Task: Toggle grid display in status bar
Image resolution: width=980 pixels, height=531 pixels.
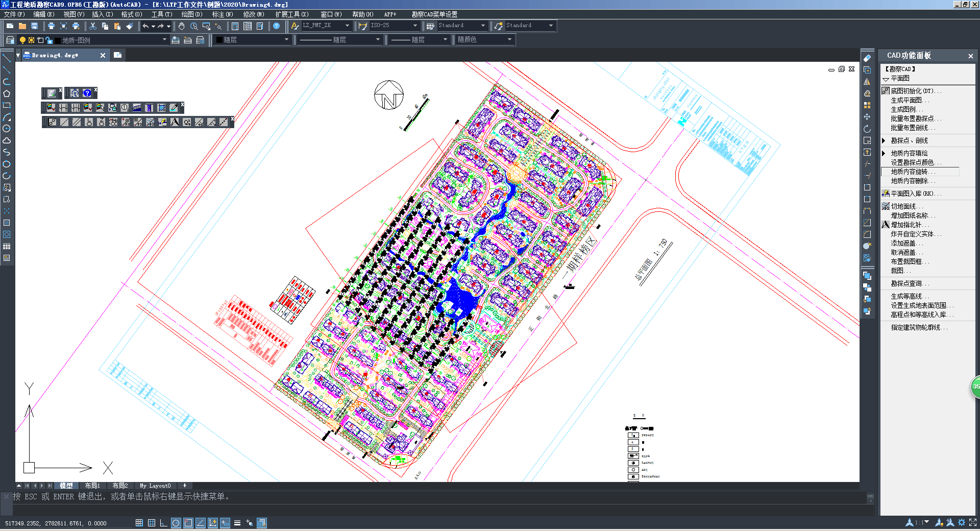Action: 152,523
